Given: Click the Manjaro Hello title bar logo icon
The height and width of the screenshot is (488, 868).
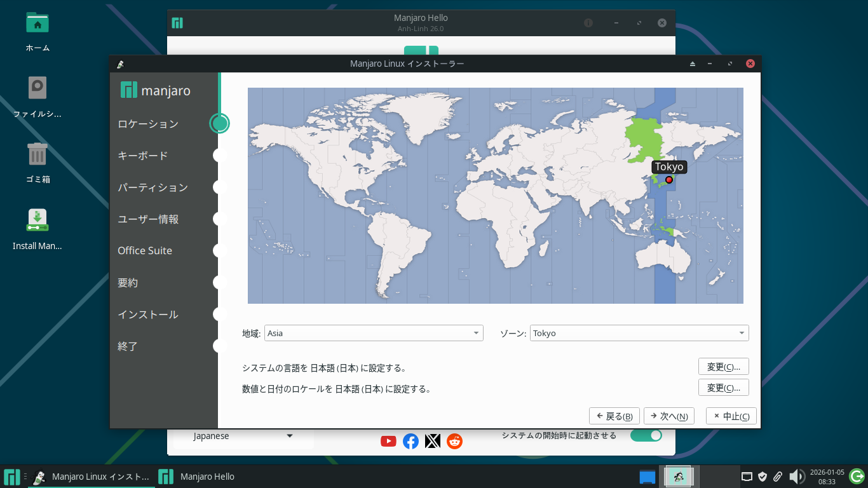Looking at the screenshot, I should click(x=177, y=23).
